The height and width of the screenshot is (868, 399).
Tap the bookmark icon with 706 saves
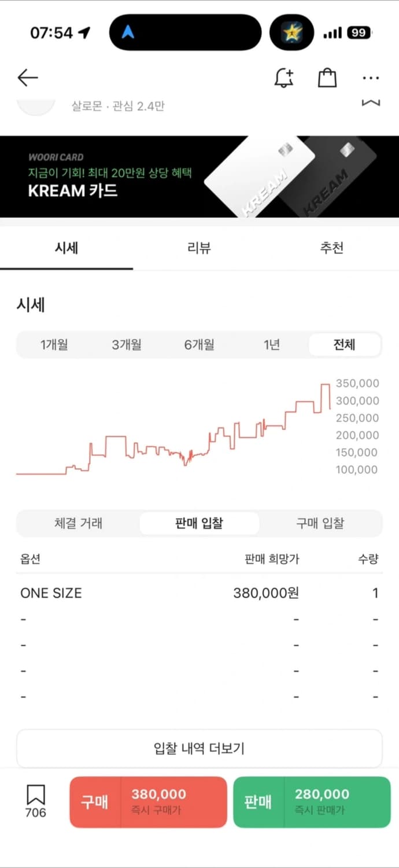(35, 801)
